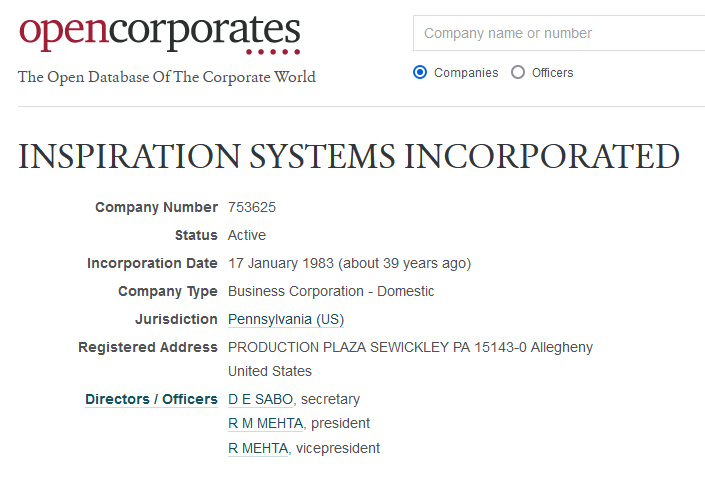
Task: Click the Company Type label
Action: click(x=167, y=291)
